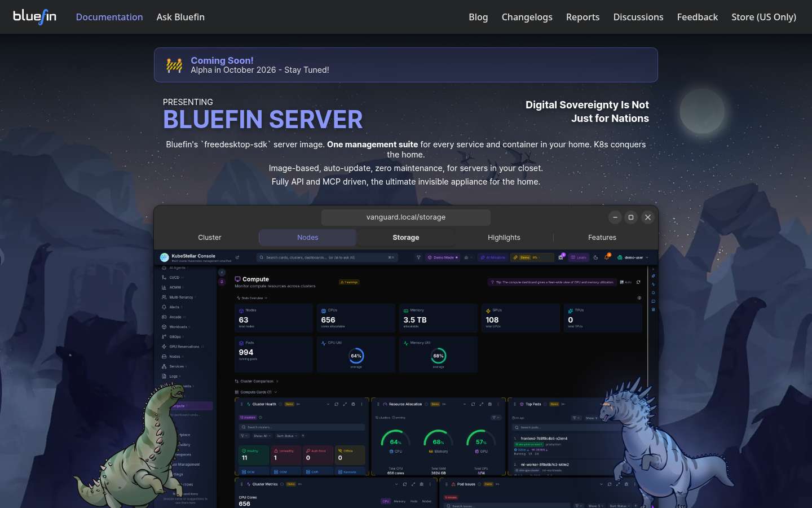Open the Features tab
Screen dimensions: 812x508
[x=602, y=238]
